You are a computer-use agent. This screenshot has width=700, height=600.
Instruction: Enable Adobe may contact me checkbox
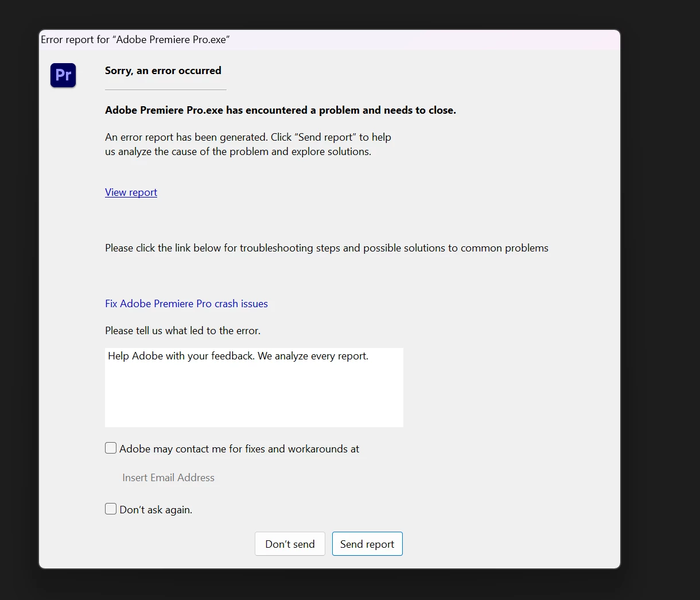point(111,448)
